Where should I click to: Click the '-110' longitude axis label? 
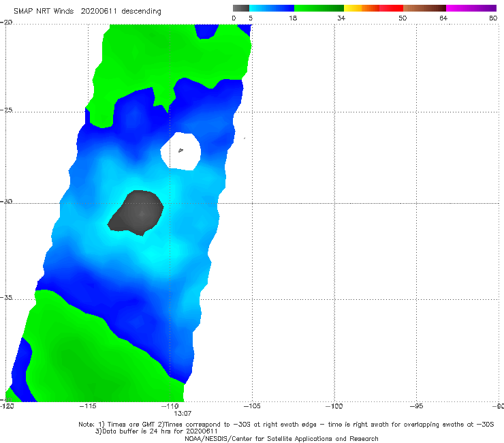[170, 406]
